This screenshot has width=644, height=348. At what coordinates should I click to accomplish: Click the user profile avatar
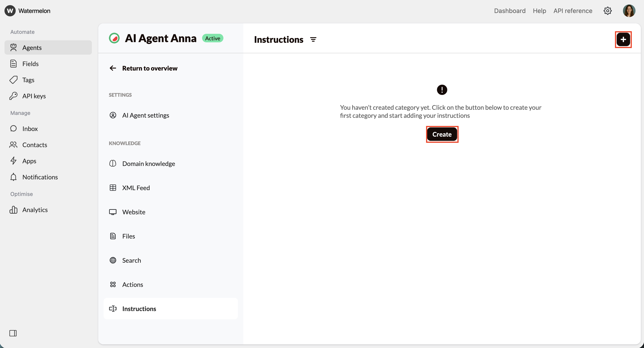coord(629,11)
